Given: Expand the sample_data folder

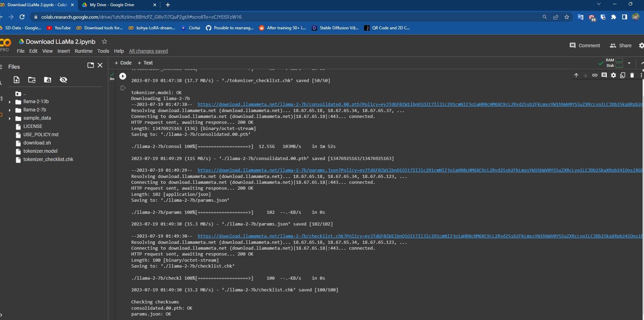Looking at the screenshot, I should 10,118.
